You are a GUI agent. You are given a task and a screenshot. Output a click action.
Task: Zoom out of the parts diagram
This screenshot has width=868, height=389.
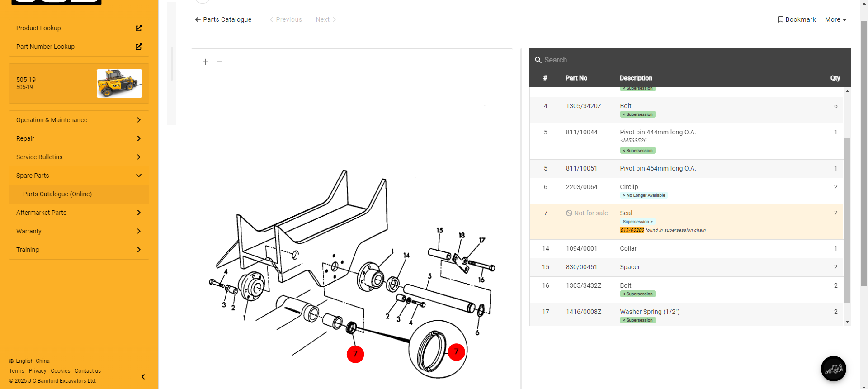click(x=220, y=62)
